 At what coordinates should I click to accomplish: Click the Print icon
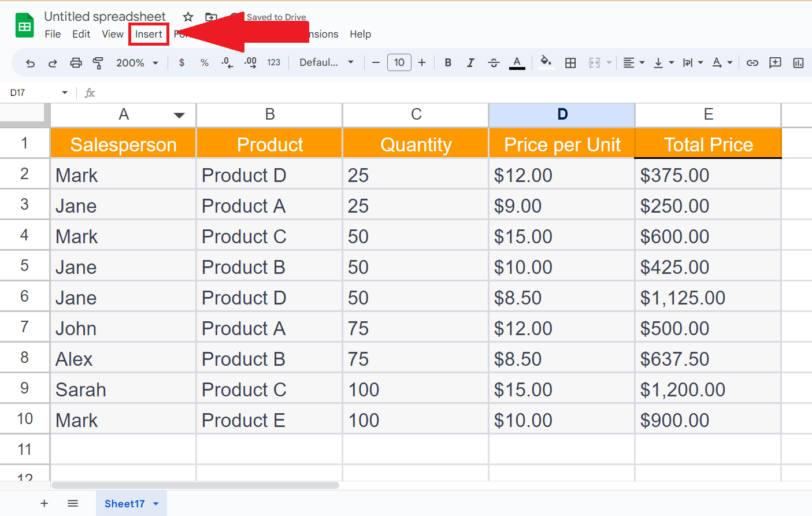pyautogui.click(x=76, y=63)
